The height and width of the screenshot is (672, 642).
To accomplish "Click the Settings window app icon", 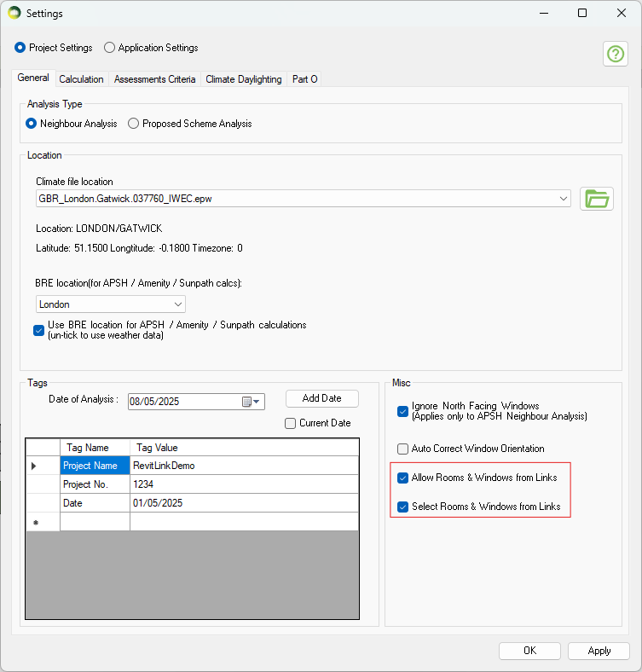I will click(14, 14).
